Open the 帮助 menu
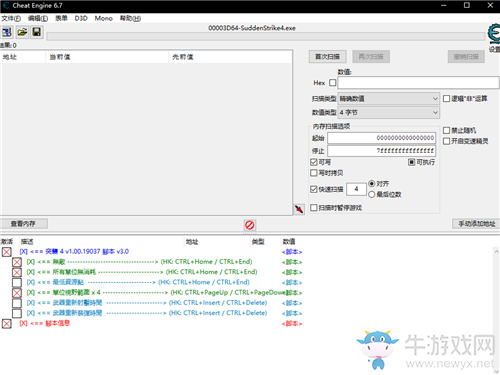This screenshot has height=375, width=500. [130, 18]
